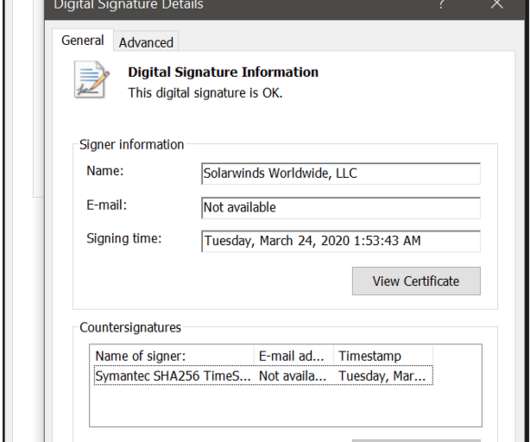Click the E-mail Not available field
The image size is (530, 442).
[x=341, y=207]
